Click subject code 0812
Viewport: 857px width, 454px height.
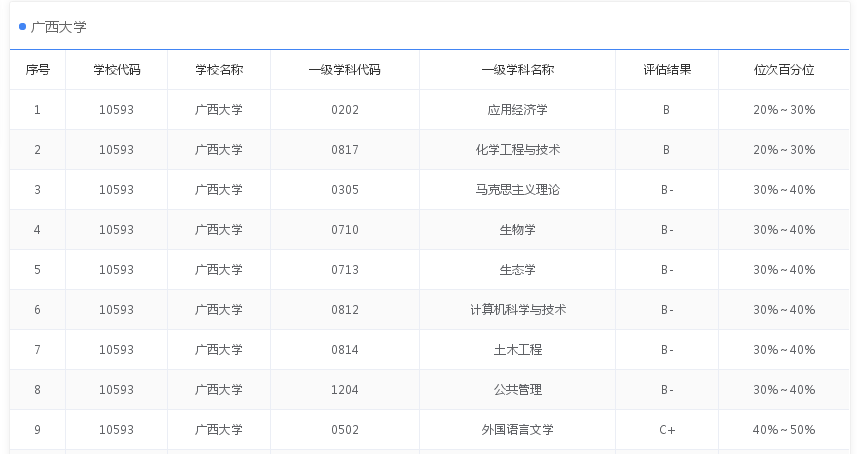click(x=345, y=310)
